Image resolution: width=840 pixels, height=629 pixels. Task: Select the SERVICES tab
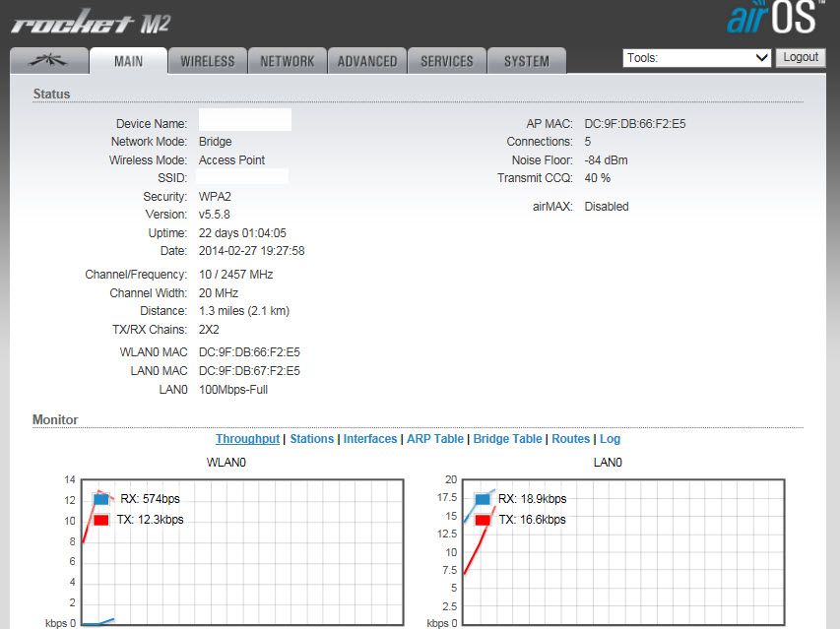447,61
